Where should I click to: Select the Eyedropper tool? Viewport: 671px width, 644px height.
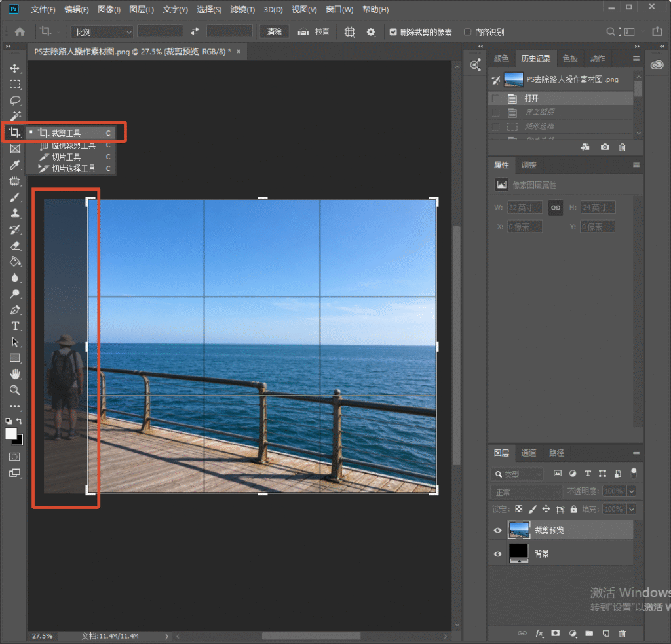click(x=15, y=164)
